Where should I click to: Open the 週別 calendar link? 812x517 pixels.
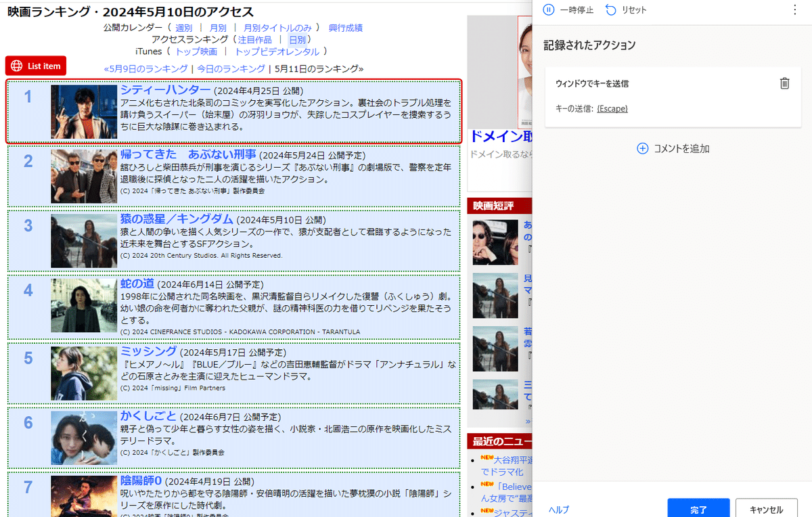183,28
